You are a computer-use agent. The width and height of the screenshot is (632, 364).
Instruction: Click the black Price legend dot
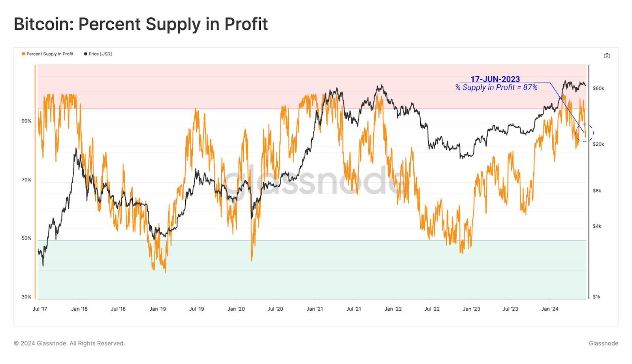[x=85, y=54]
